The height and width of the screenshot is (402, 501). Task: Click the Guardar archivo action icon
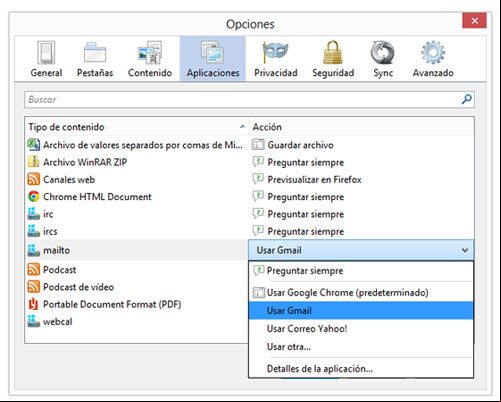pyautogui.click(x=258, y=145)
